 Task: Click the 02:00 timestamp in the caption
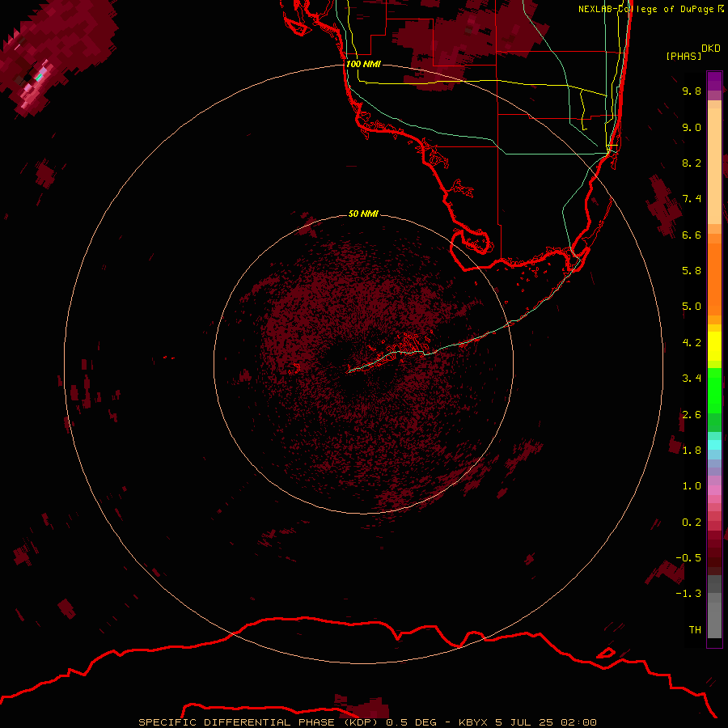pyautogui.click(x=578, y=722)
